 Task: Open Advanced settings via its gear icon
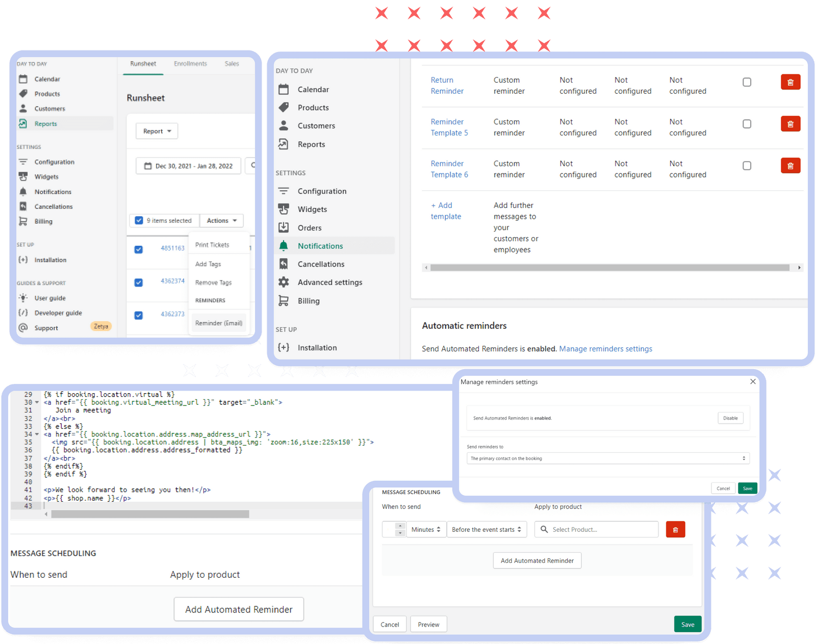284,282
